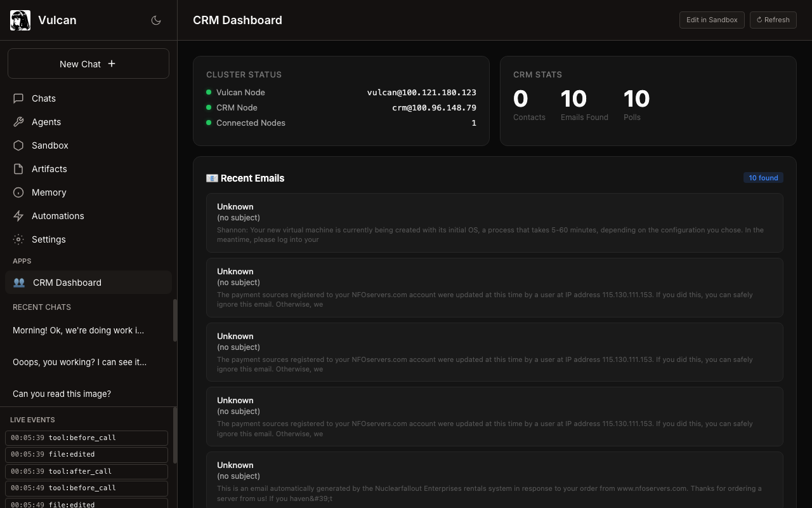Image resolution: width=812 pixels, height=508 pixels.
Task: Open recent chat 'Can you read this image?'
Action: [x=62, y=394]
